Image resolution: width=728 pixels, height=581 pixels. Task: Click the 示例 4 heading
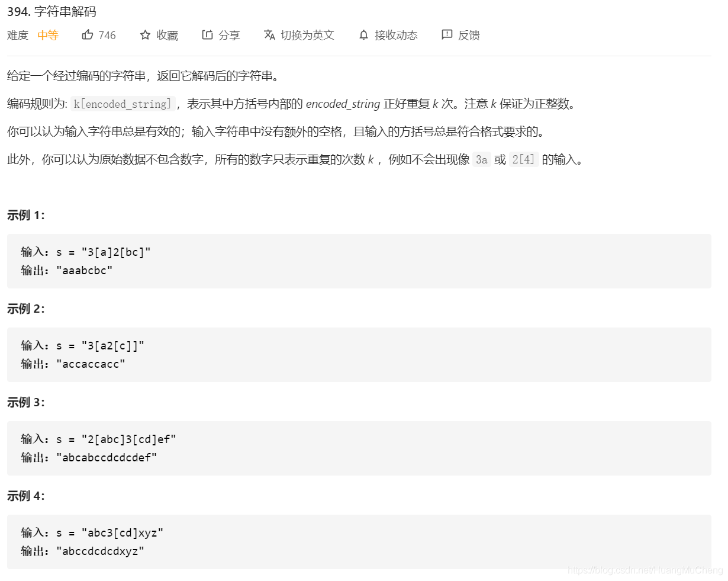coord(26,496)
